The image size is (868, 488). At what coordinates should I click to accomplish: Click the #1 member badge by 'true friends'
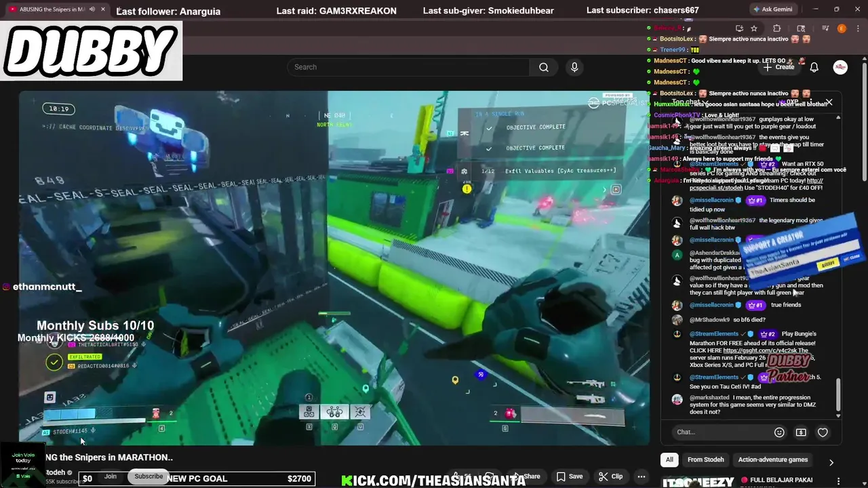755,305
